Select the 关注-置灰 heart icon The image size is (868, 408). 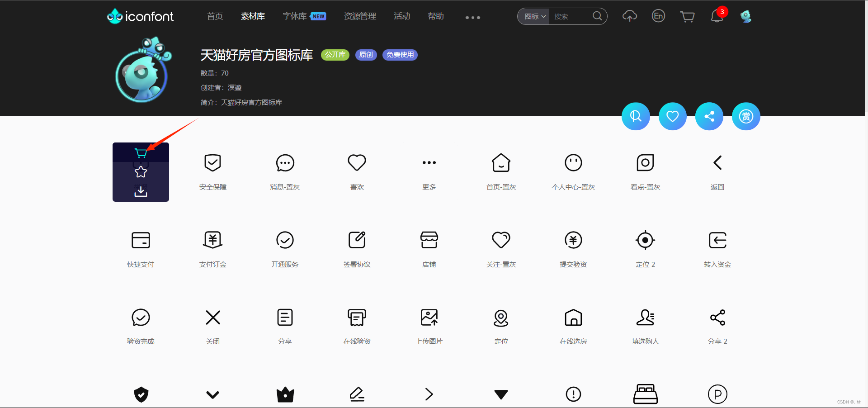click(501, 240)
